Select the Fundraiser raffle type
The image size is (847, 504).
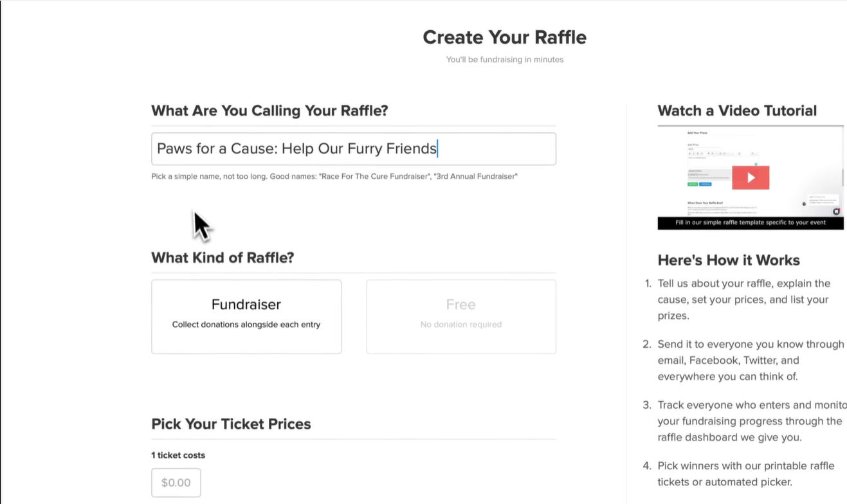246,316
